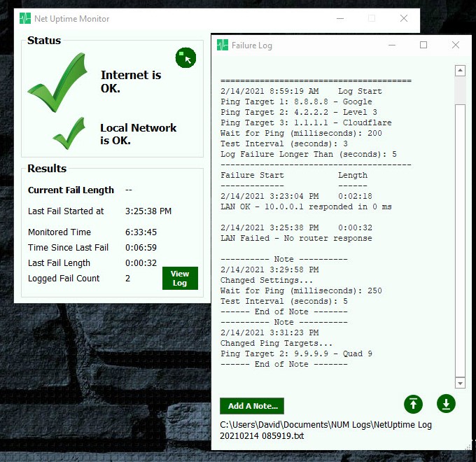Click the log line 'Wait for Ping (milliseconds): 250'
The width and height of the screenshot is (476, 462).
[x=301, y=290]
